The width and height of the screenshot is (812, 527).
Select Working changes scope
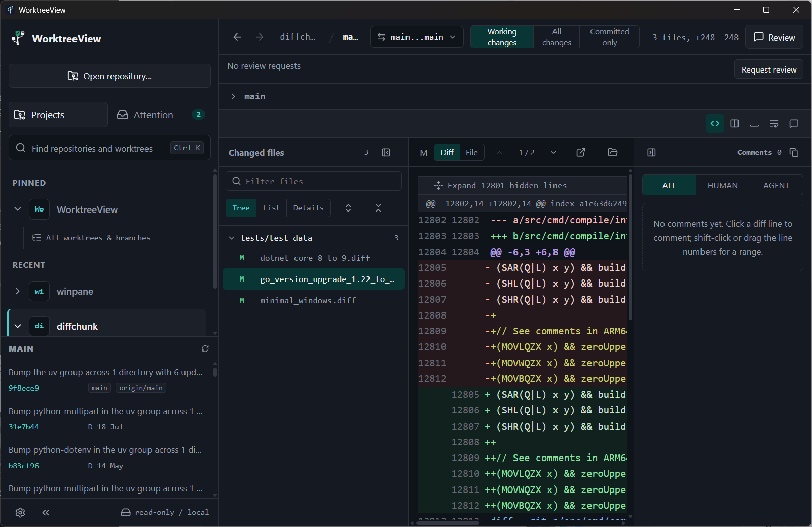pos(502,37)
